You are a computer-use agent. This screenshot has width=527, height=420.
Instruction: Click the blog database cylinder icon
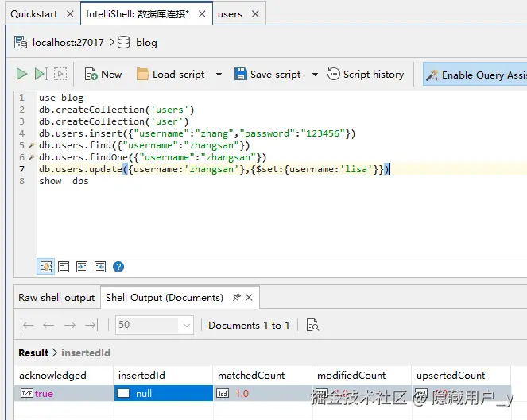point(124,42)
